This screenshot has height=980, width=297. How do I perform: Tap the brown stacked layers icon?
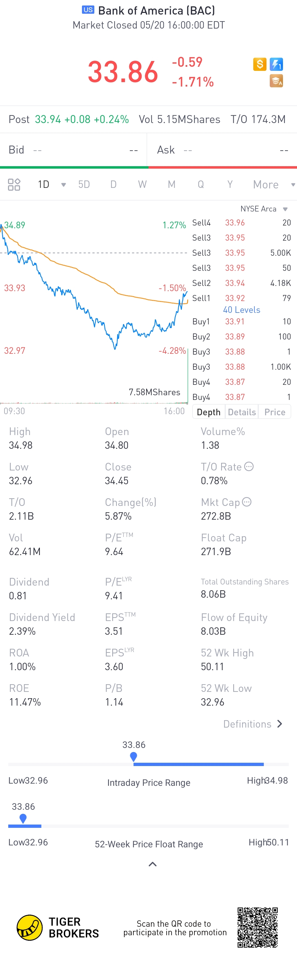276,81
